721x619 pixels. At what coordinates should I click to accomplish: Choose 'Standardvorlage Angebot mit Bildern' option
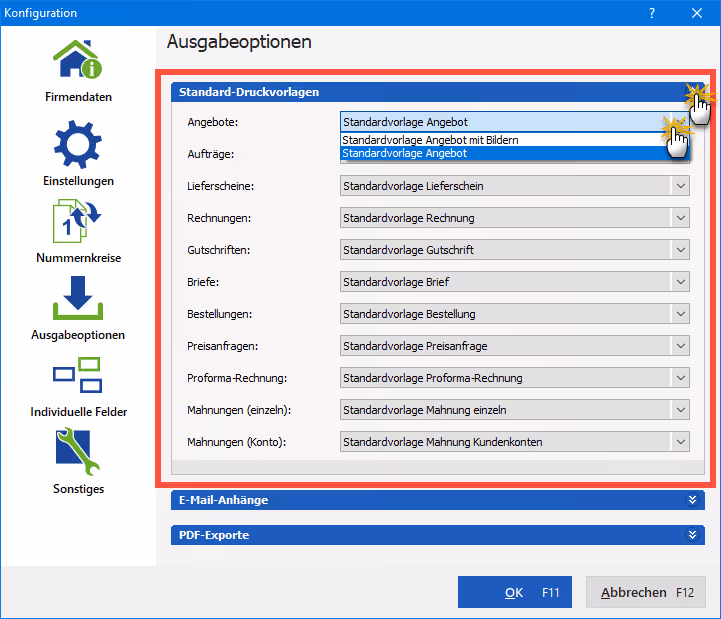coord(515,140)
